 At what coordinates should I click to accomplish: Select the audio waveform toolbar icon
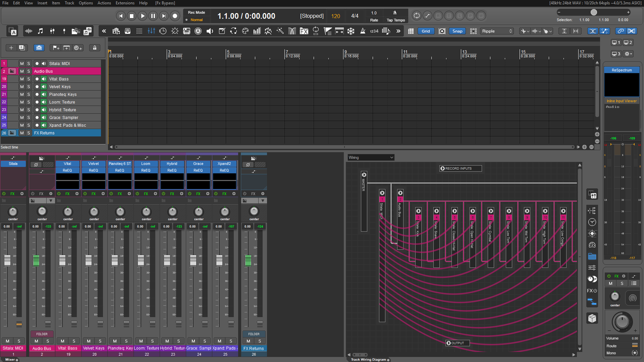(x=29, y=31)
